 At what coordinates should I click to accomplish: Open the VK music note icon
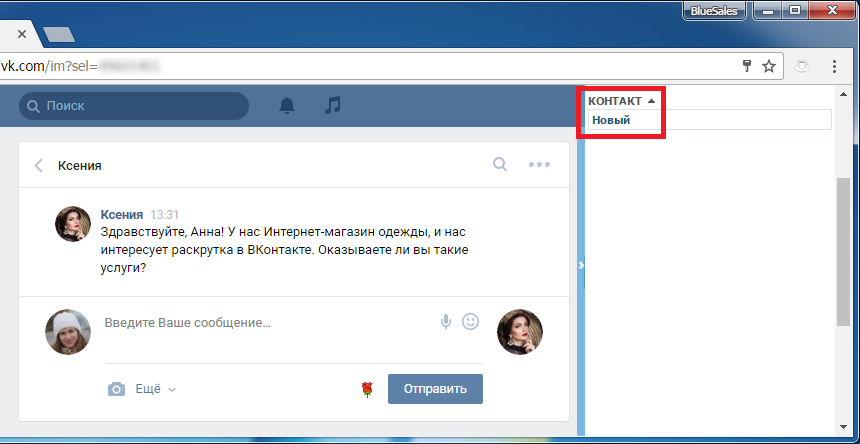(x=333, y=105)
